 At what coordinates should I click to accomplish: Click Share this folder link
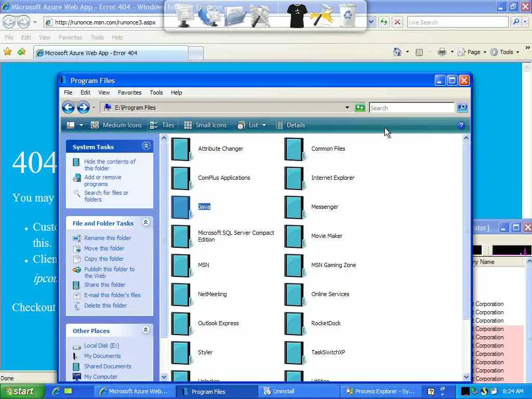(x=104, y=285)
